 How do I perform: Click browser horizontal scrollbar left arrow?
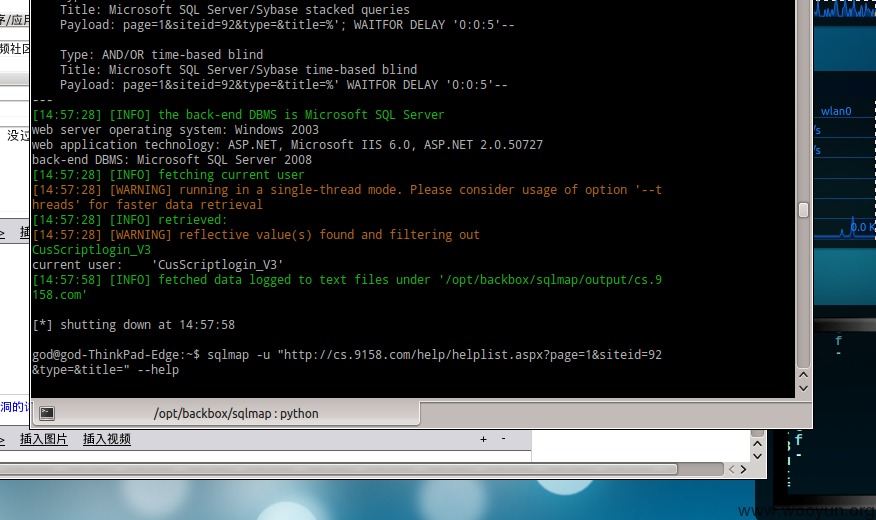pyautogui.click(x=731, y=470)
